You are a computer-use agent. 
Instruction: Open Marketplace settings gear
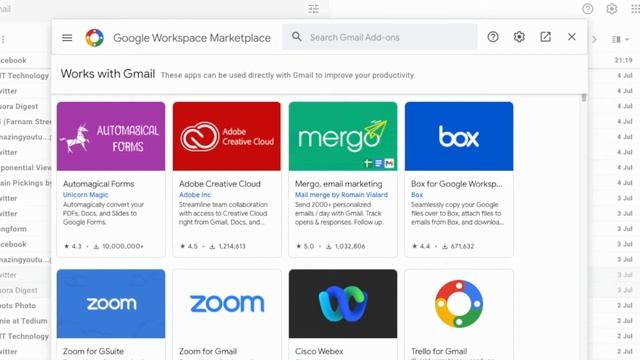tap(519, 37)
